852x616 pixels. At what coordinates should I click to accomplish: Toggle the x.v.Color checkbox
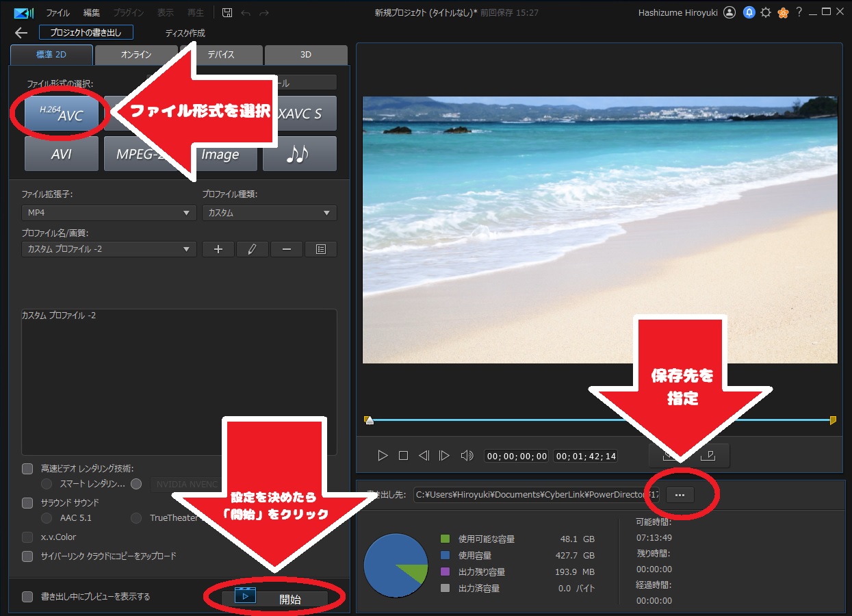[x=27, y=537]
